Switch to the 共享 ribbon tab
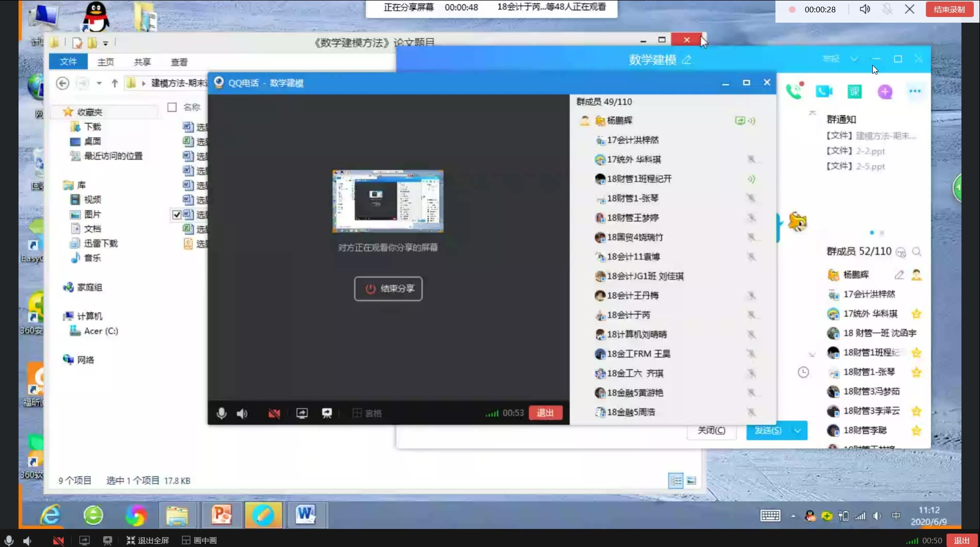Screen dimensions: 980x547 tap(142, 62)
